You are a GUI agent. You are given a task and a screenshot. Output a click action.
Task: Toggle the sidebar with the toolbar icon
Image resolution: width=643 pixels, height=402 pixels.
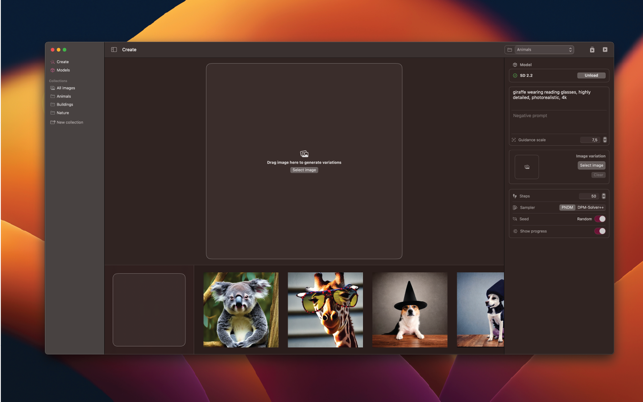coord(114,50)
